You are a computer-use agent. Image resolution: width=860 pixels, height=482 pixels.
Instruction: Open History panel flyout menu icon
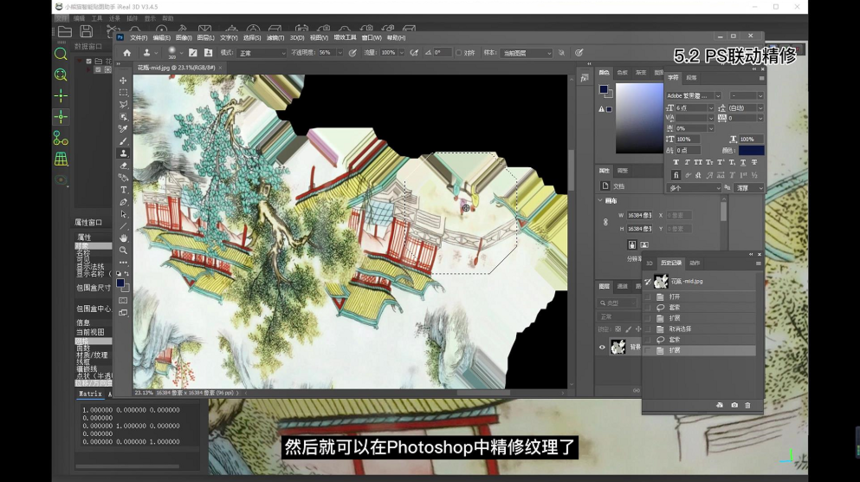point(759,263)
